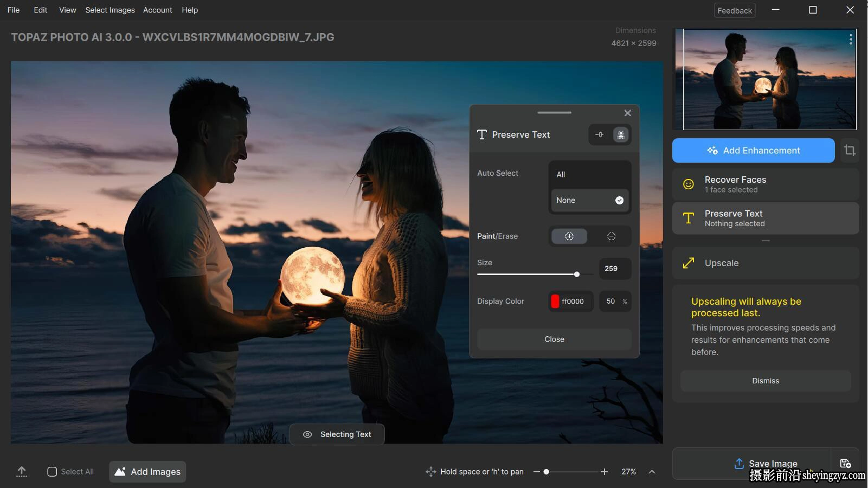Open the Account menu

click(x=158, y=10)
